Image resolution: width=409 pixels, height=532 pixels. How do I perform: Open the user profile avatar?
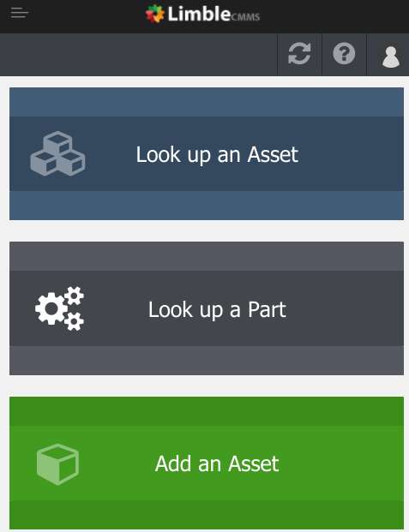click(x=391, y=55)
